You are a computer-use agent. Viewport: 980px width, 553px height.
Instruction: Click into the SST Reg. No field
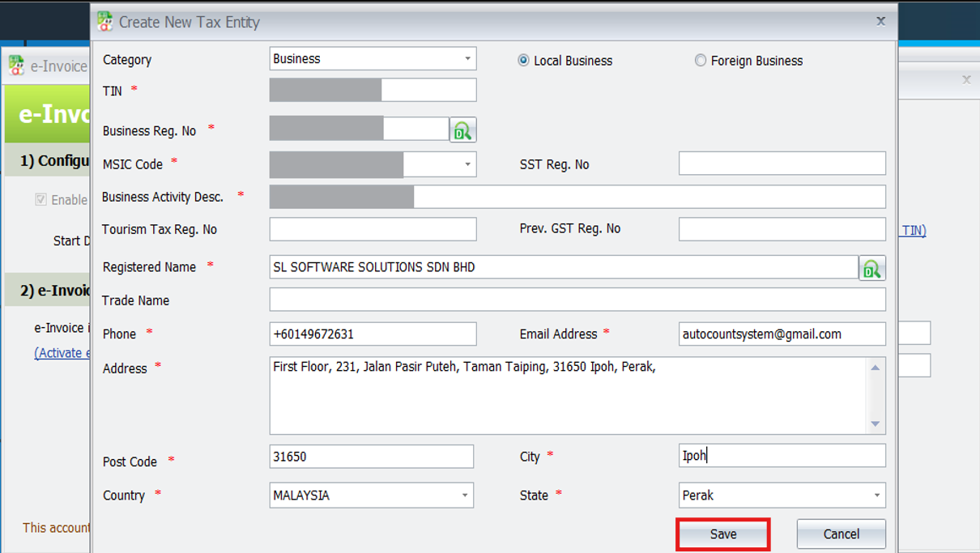[782, 164]
